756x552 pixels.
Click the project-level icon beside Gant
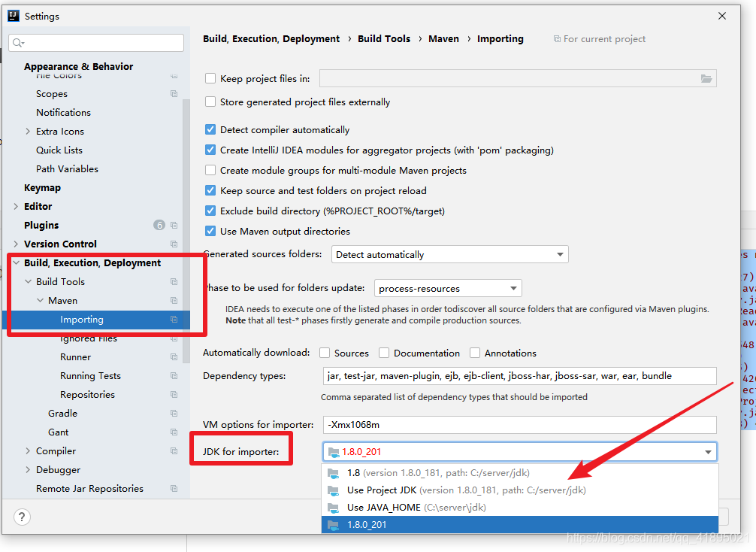tap(174, 432)
